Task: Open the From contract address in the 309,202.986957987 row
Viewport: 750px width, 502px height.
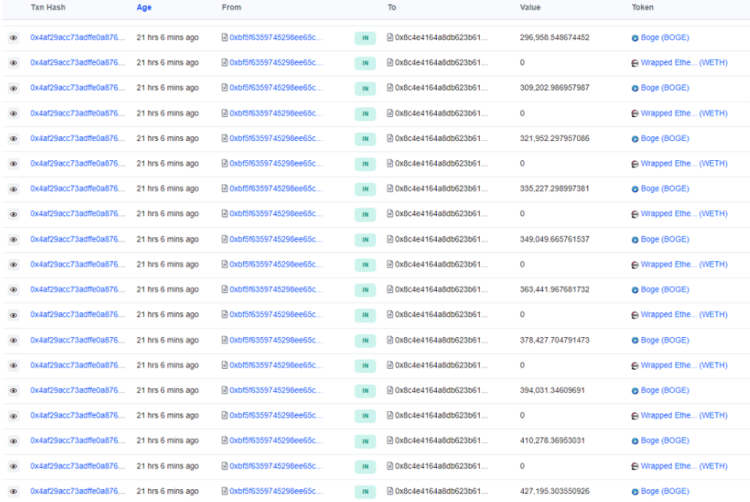Action: point(276,87)
